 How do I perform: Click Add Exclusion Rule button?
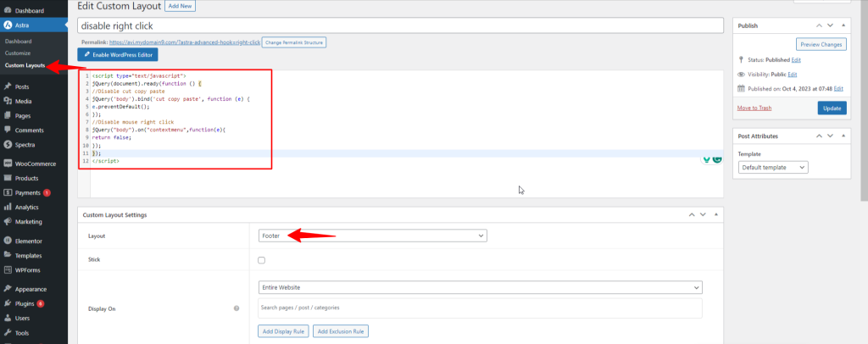341,331
